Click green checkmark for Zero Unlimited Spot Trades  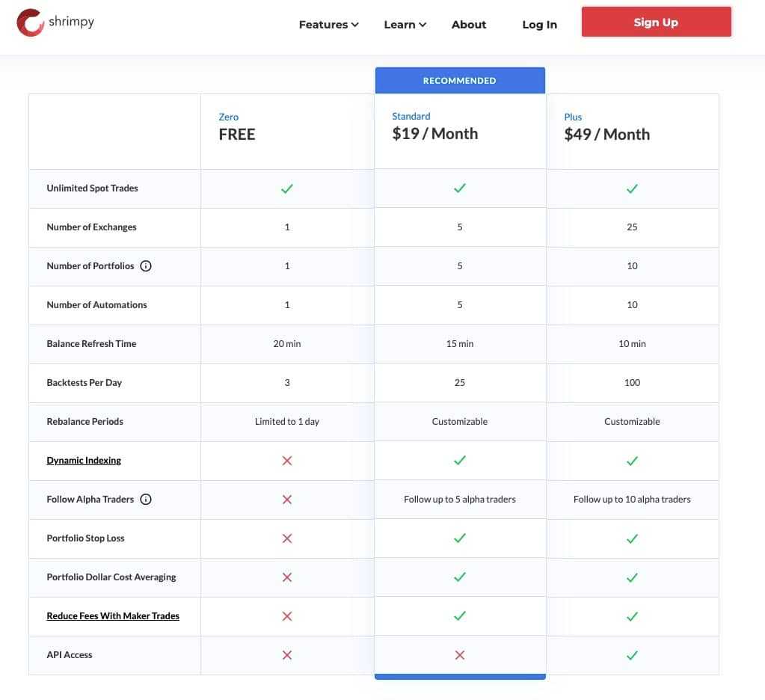pos(286,188)
